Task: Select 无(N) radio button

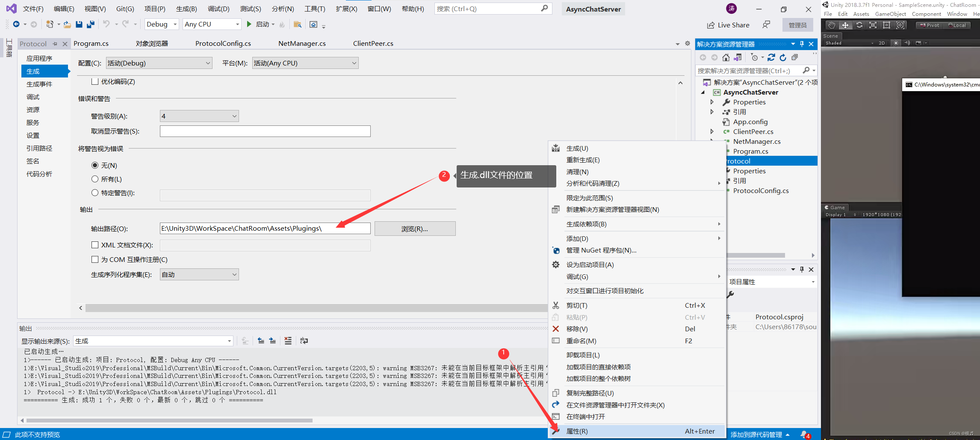Action: coord(95,165)
